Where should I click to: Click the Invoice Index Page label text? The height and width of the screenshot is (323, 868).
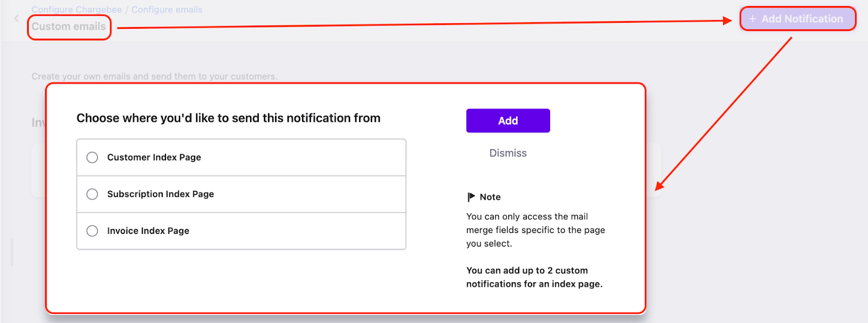click(x=148, y=231)
